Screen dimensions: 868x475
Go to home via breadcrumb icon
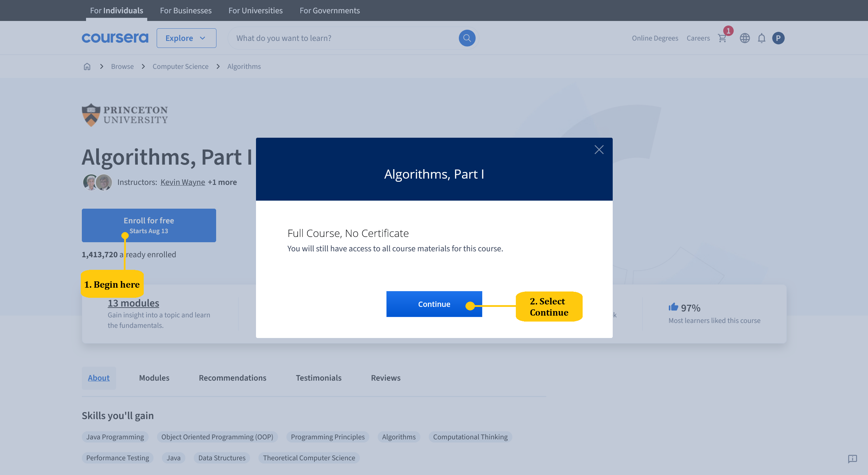point(87,66)
